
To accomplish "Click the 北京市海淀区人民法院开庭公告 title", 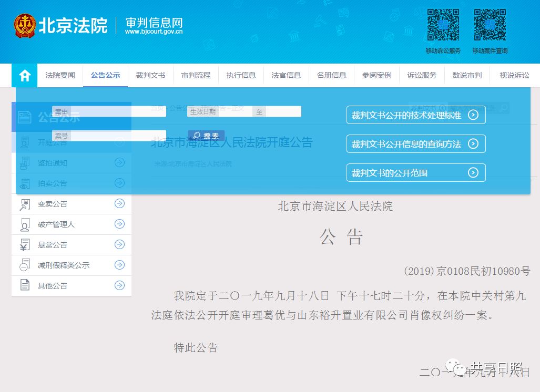I will click(232, 142).
